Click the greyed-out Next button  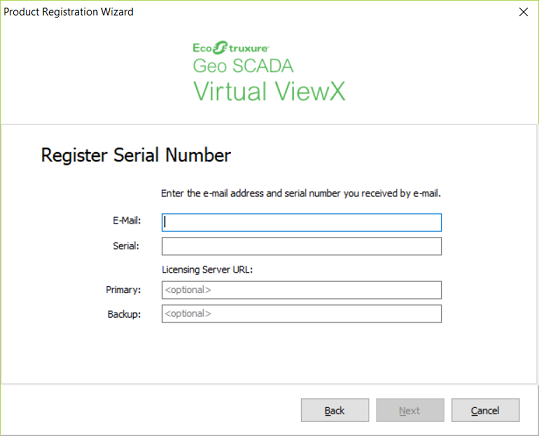point(410,410)
